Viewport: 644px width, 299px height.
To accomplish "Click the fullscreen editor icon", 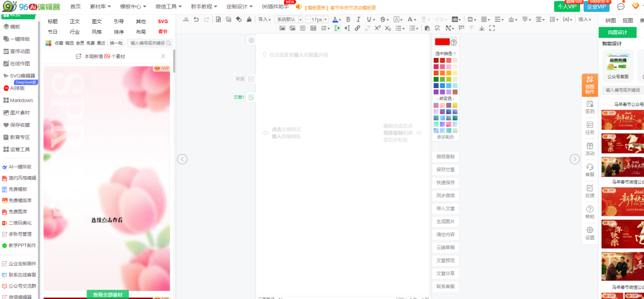I will pyautogui.click(x=492, y=28).
